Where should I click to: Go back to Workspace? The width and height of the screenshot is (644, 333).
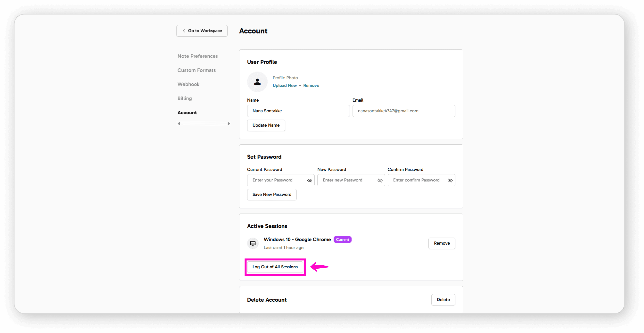click(x=202, y=31)
